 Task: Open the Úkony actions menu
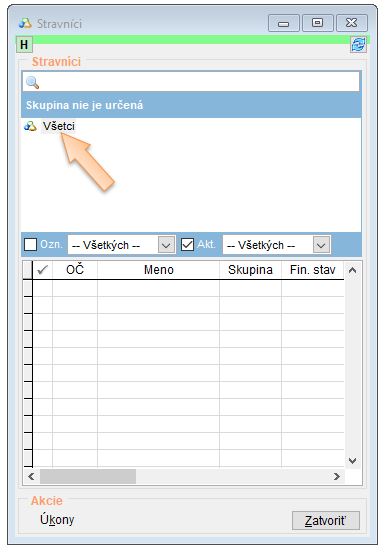click(57, 520)
